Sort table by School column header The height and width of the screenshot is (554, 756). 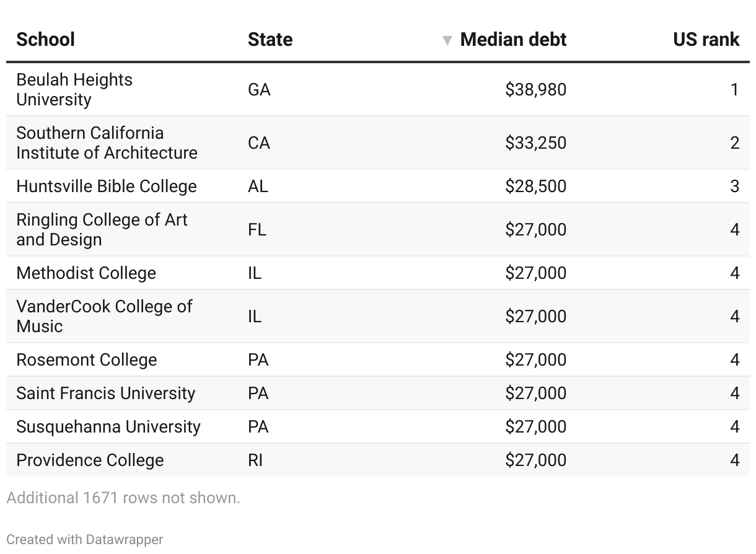(45, 40)
